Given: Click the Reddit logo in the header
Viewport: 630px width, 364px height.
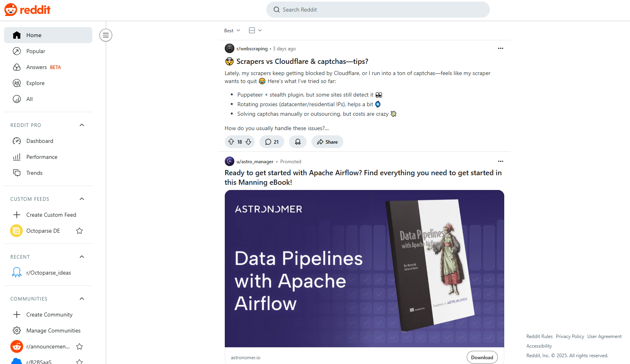Looking at the screenshot, I should [x=27, y=10].
